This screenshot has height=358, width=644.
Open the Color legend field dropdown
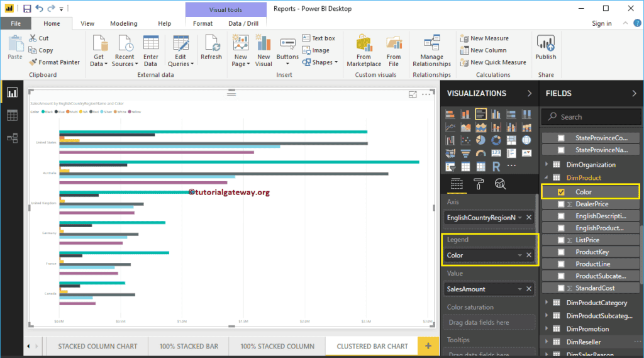pos(519,255)
